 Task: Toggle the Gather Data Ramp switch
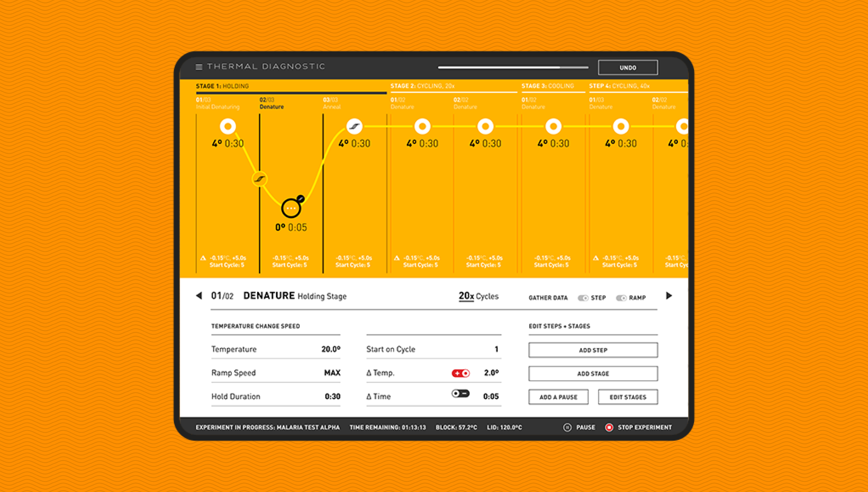pos(621,298)
